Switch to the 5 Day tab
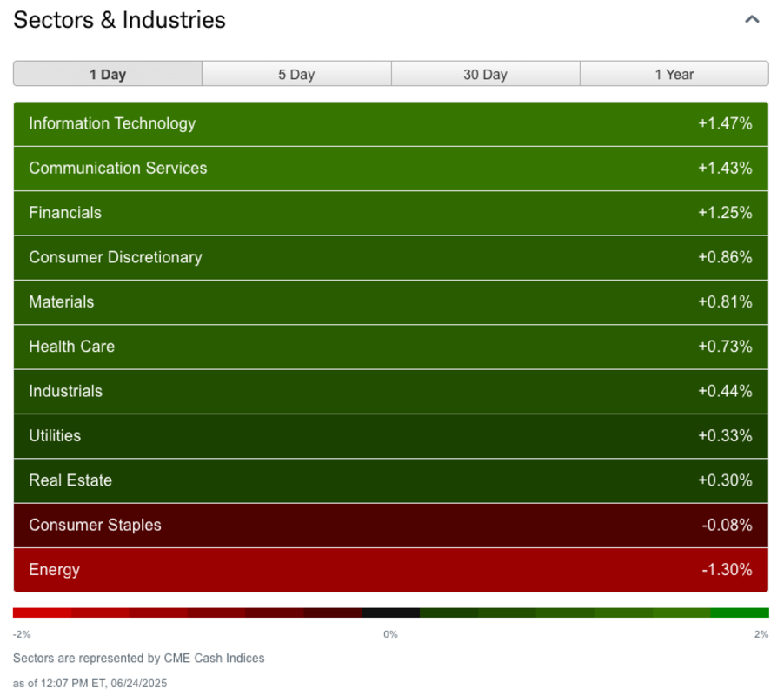Viewport: 784px width, 695px height. tap(296, 74)
